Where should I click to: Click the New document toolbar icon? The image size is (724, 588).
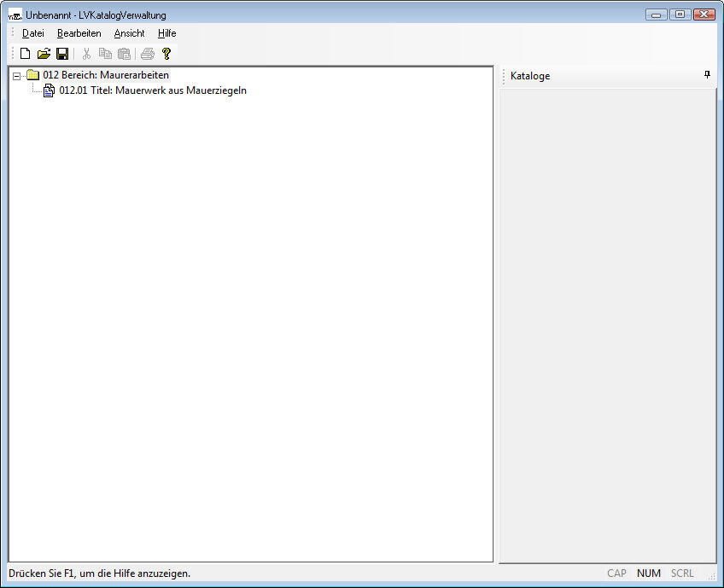(26, 54)
